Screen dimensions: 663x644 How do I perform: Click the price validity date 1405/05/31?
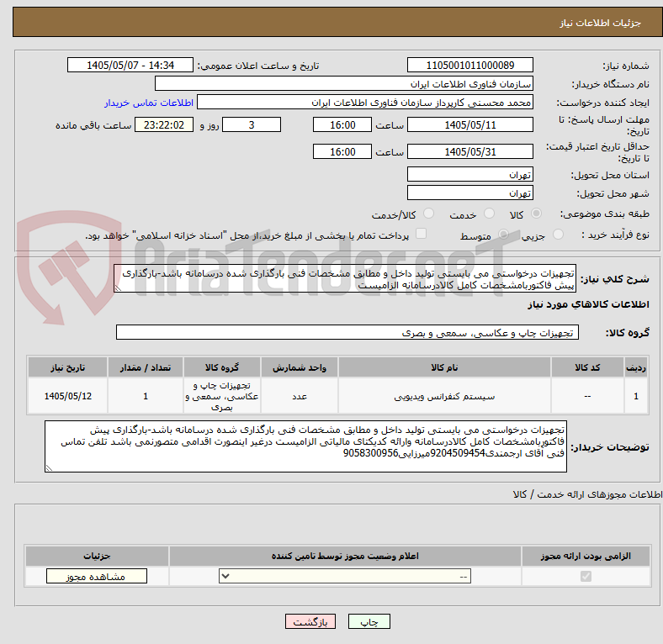[469, 151]
